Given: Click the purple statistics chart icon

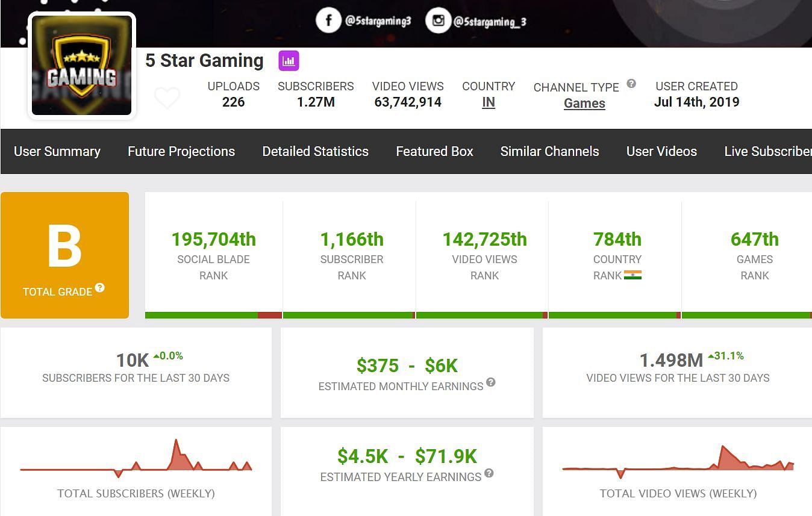Looking at the screenshot, I should click(289, 61).
